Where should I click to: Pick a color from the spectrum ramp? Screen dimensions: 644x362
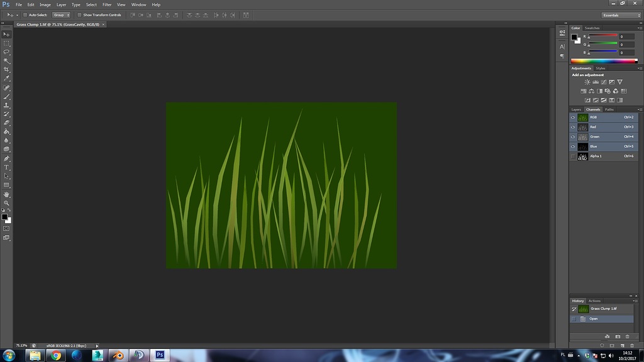click(x=604, y=61)
